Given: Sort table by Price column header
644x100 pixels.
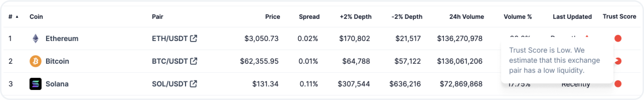Looking at the screenshot, I should (x=272, y=17).
